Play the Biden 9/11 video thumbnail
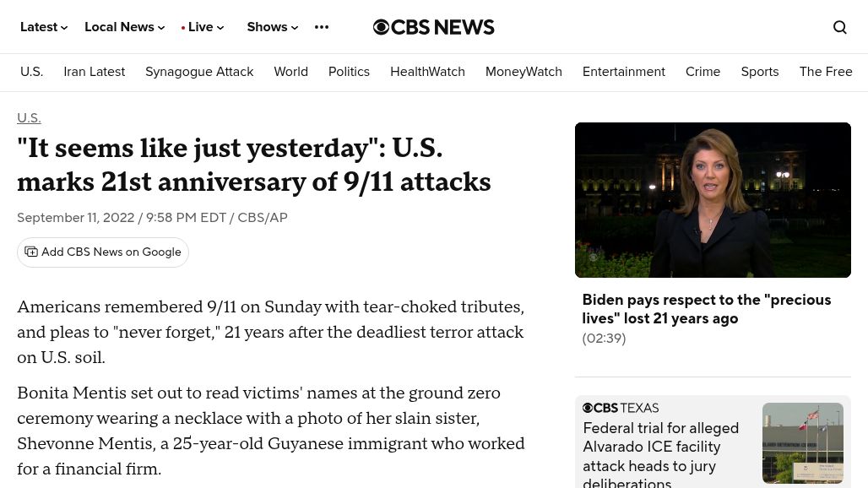This screenshot has height=488, width=868. pos(713,200)
